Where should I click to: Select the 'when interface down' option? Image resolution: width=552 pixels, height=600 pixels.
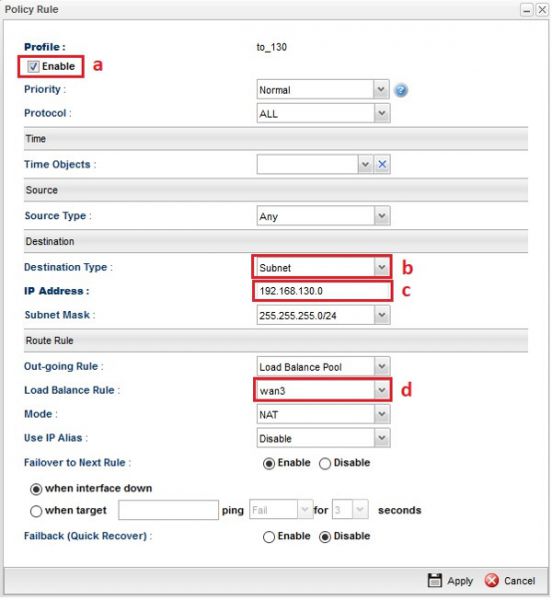pos(36,489)
